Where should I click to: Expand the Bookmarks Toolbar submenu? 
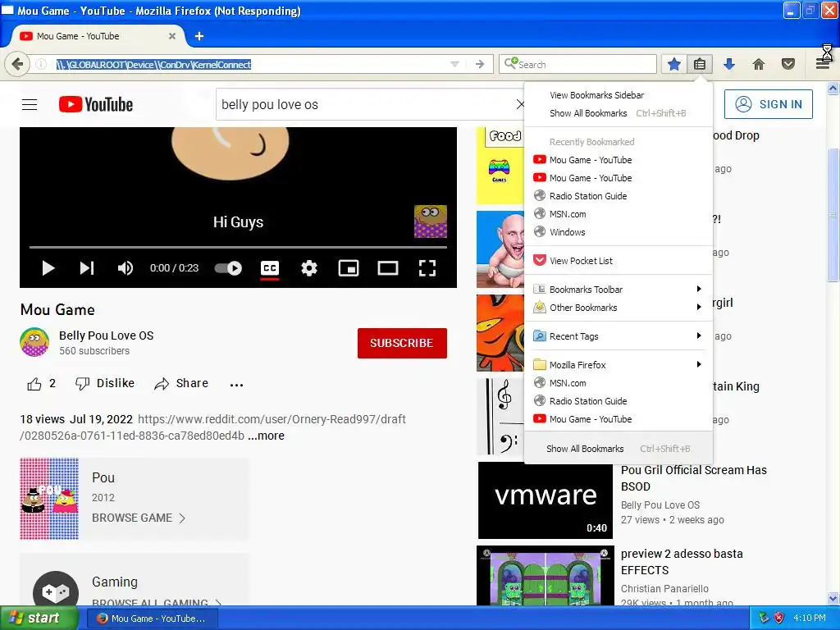(x=618, y=290)
